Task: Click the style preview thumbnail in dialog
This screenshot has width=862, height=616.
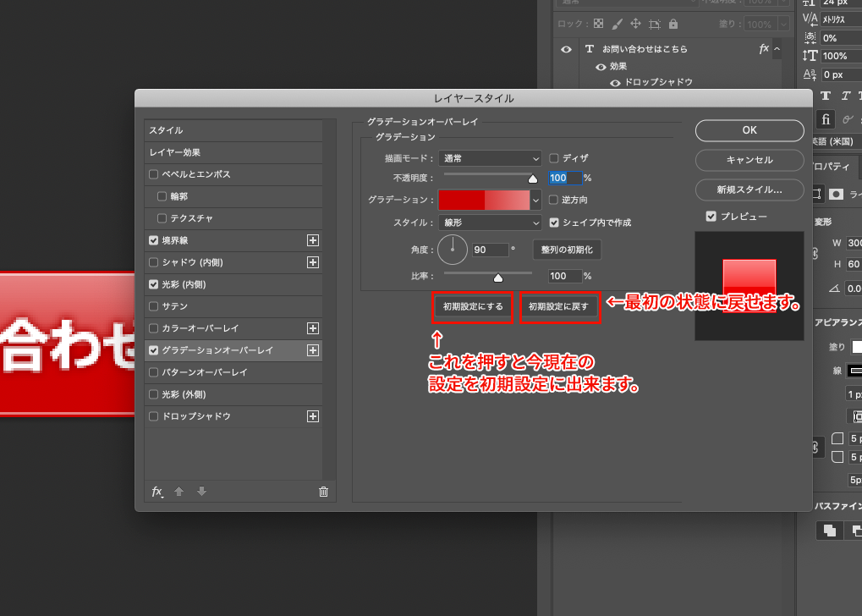Action: tap(749, 286)
